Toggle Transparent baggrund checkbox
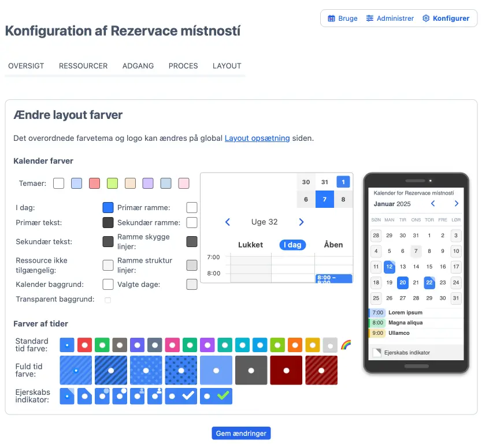This screenshot has height=448, width=482. pyautogui.click(x=108, y=300)
